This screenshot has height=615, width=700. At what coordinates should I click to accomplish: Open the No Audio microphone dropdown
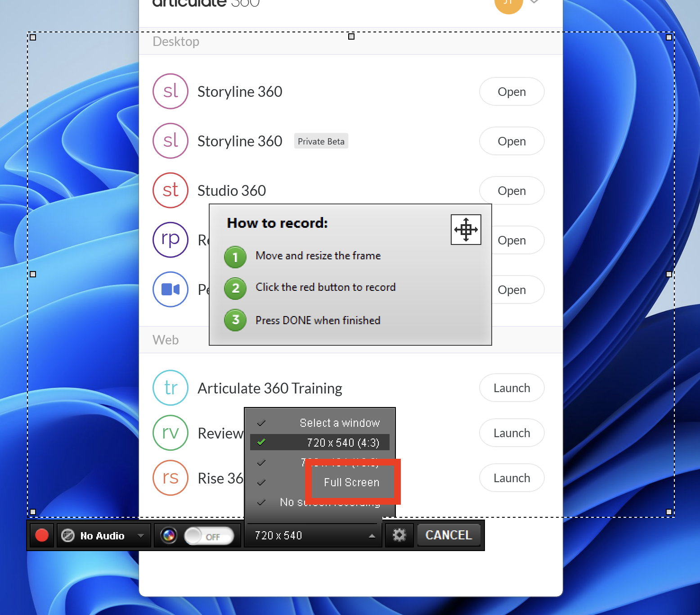tap(104, 535)
